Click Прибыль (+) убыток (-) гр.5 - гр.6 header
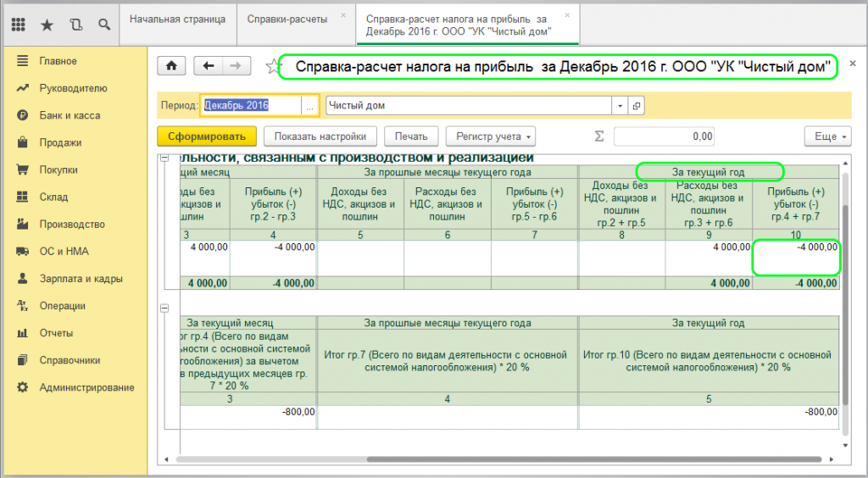Image resolution: width=868 pixels, height=478 pixels. click(535, 204)
